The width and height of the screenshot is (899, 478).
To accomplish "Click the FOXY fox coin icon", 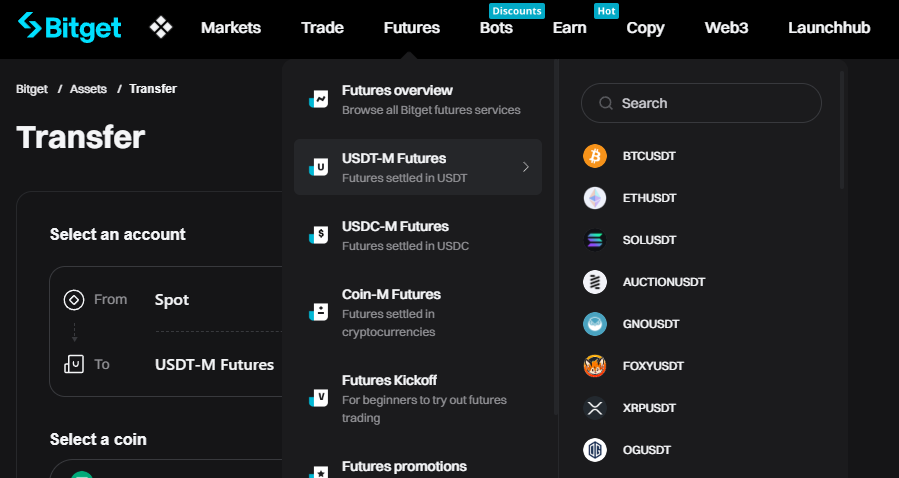I will pos(595,366).
